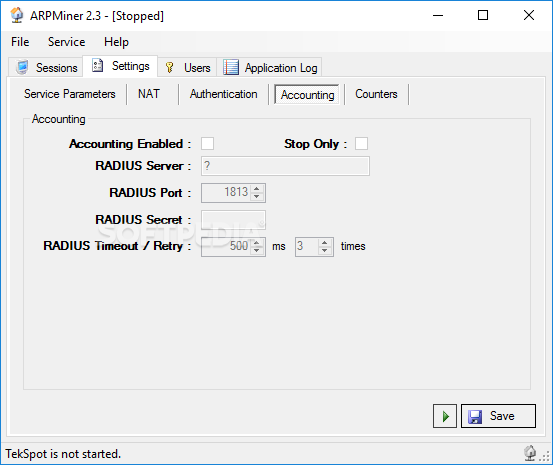553x465 pixels.
Task: Open the Application Log tab
Action: click(269, 67)
